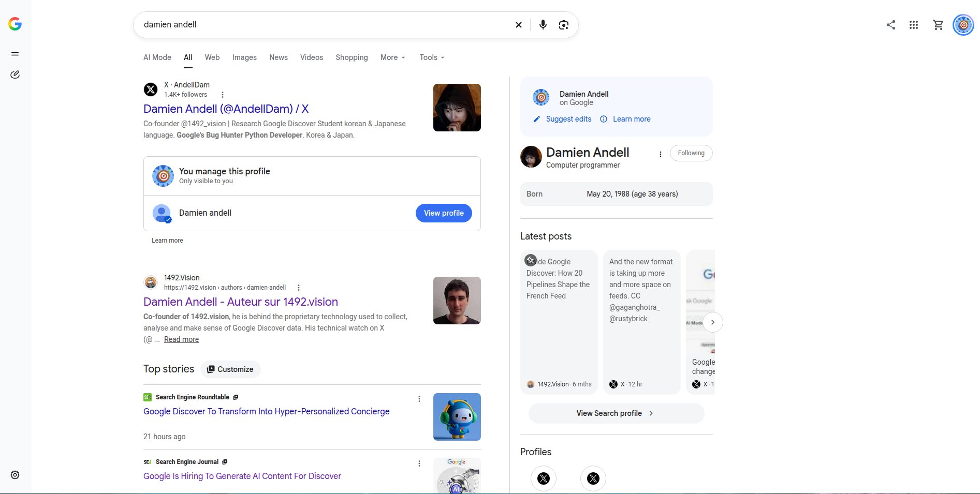Open first X profile icon under Profiles

[544, 478]
